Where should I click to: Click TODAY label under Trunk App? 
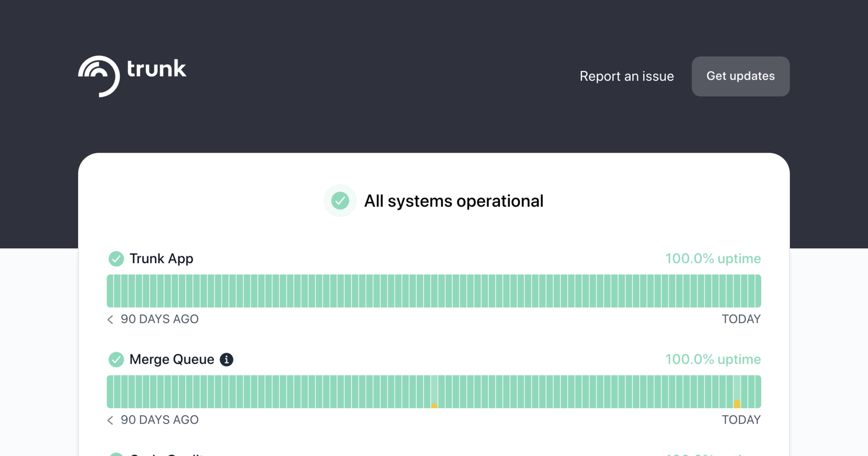(741, 319)
